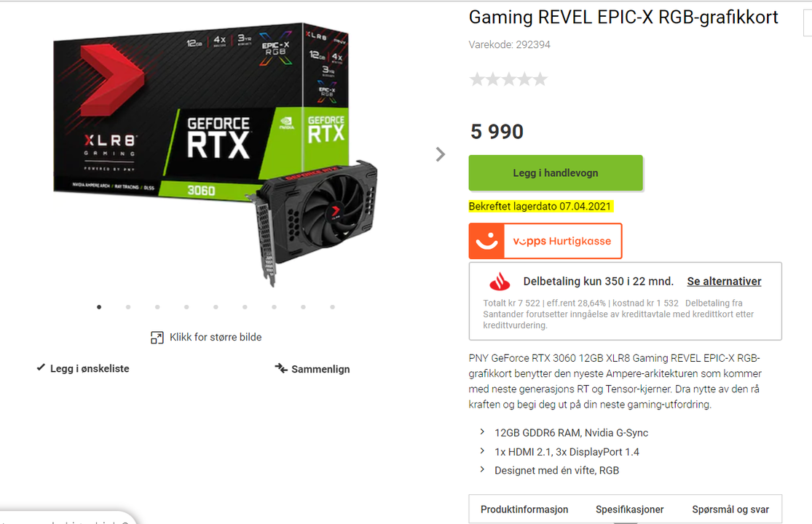Click the Vipps smiley logo icon
Viewport: 812px width, 524px height.
click(486, 241)
